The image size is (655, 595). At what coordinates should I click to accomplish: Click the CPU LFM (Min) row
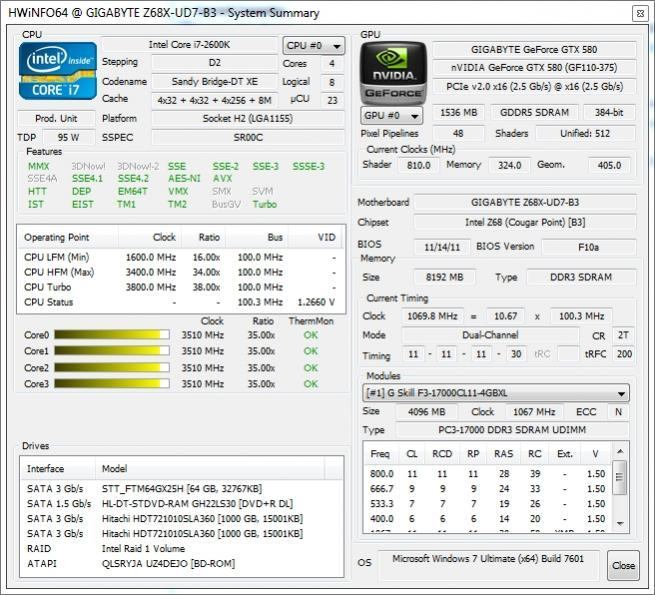(181, 257)
